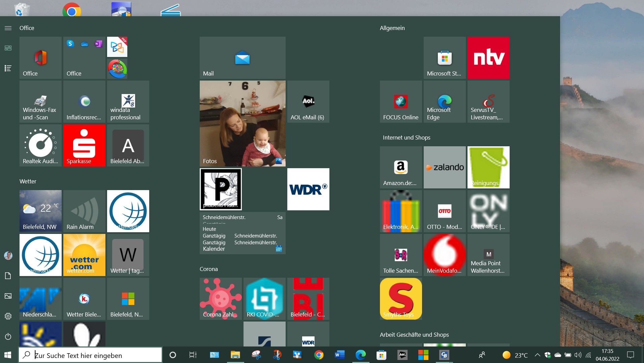The image size is (644, 363).
Task: Open the Kalender tile with Schneidemühlerstr. entries
Action: coord(243,233)
